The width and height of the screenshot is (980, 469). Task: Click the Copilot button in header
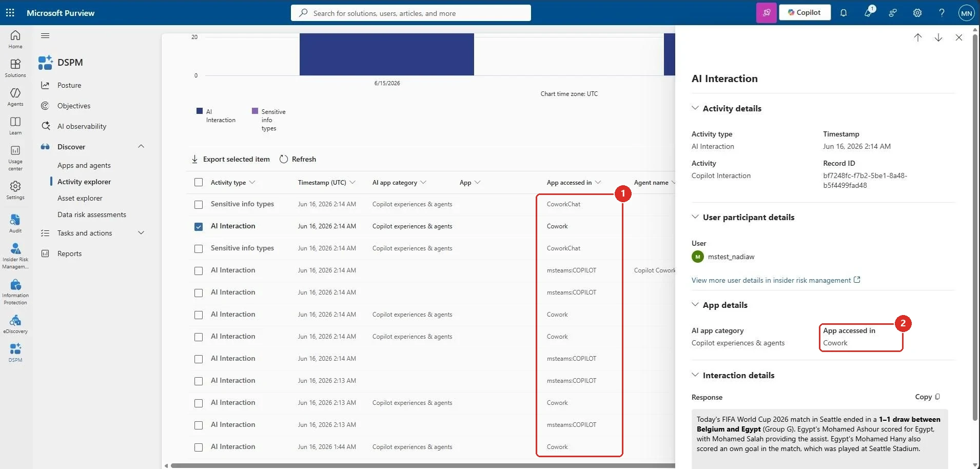pos(805,12)
